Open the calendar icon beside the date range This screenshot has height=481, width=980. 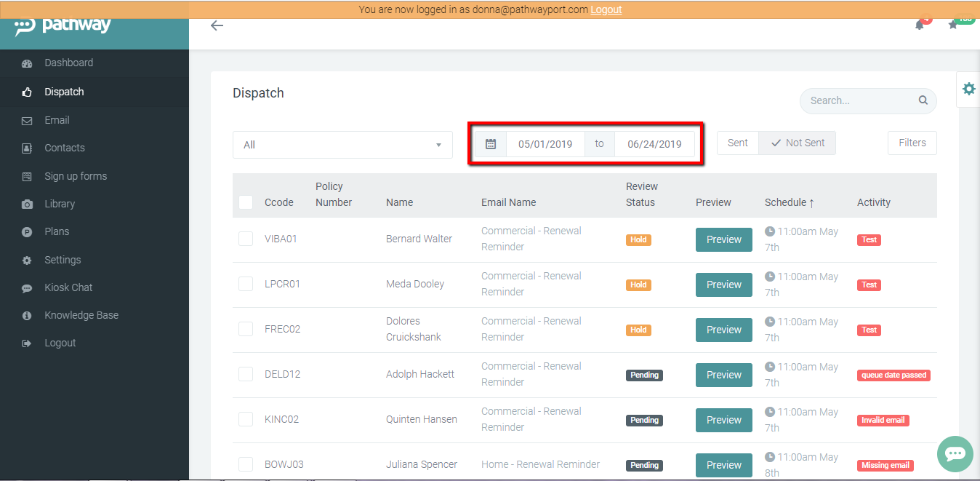point(489,143)
